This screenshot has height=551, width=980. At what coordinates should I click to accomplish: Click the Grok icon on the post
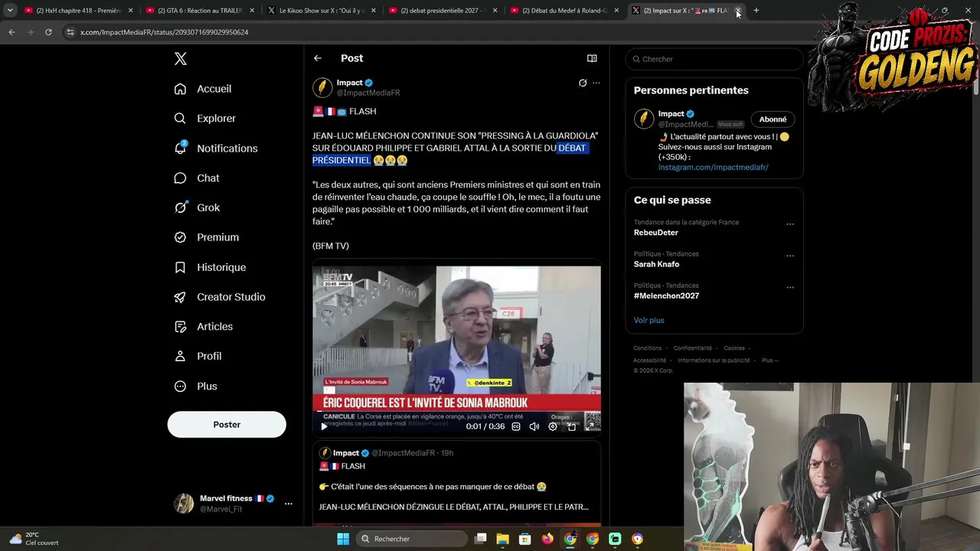click(583, 83)
